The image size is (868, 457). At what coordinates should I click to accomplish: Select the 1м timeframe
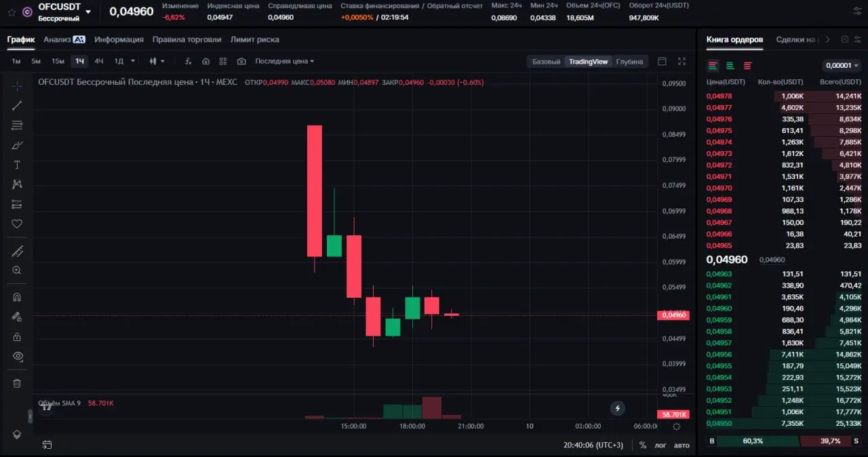point(16,61)
